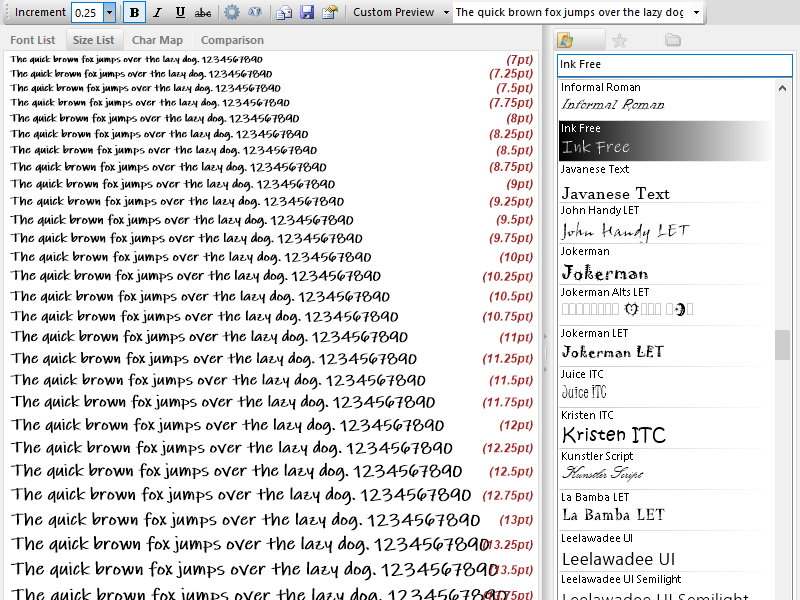Select Kristen ITC font
Screen dimensions: 800x600
[666, 429]
